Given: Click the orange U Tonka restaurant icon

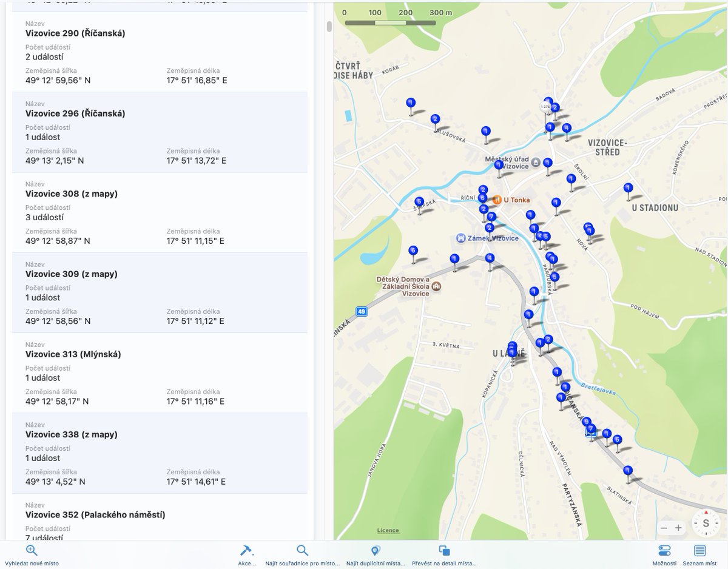Looking at the screenshot, I should click(496, 200).
